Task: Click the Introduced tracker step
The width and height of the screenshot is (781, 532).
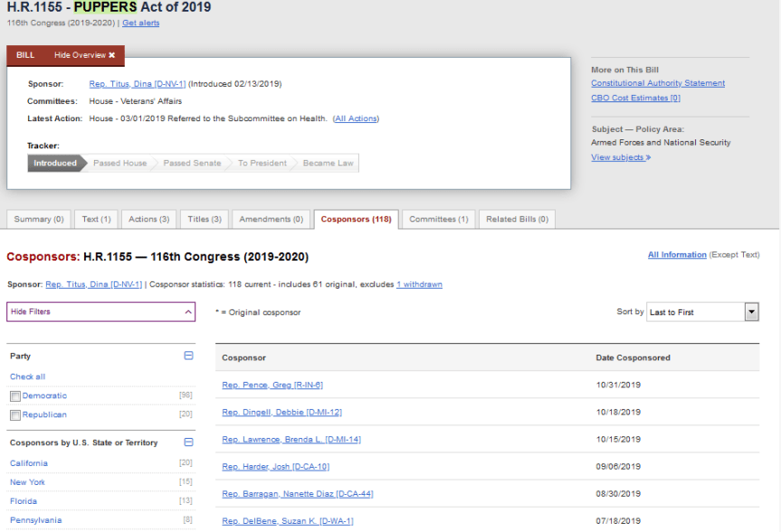Action: (x=55, y=164)
